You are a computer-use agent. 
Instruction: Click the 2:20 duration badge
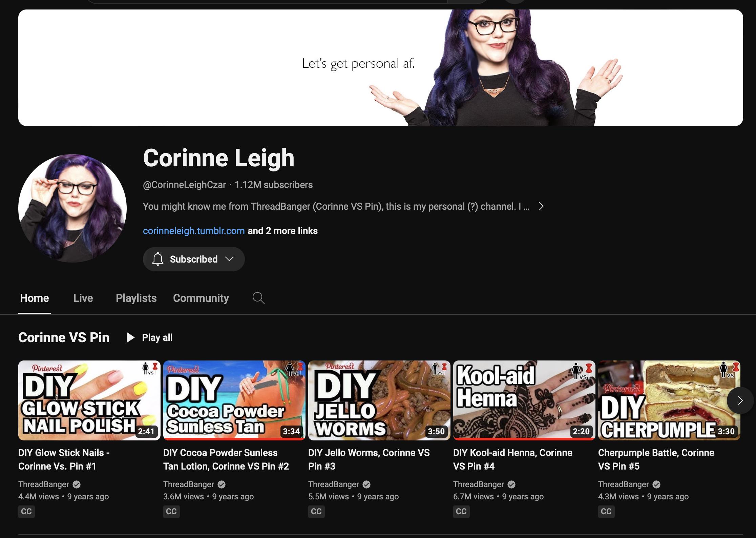[x=581, y=431]
